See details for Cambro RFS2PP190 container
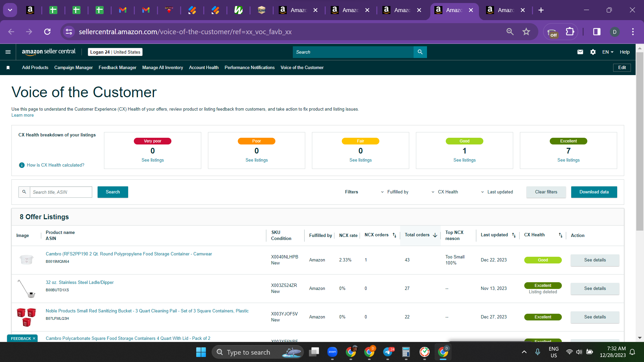The width and height of the screenshot is (644, 362). coord(595,260)
